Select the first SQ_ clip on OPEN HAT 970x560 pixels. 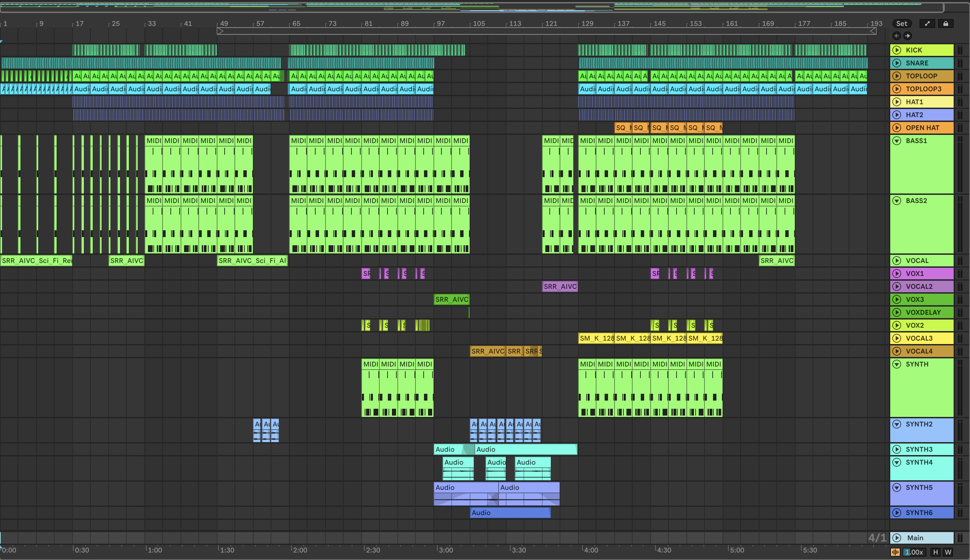[623, 128]
